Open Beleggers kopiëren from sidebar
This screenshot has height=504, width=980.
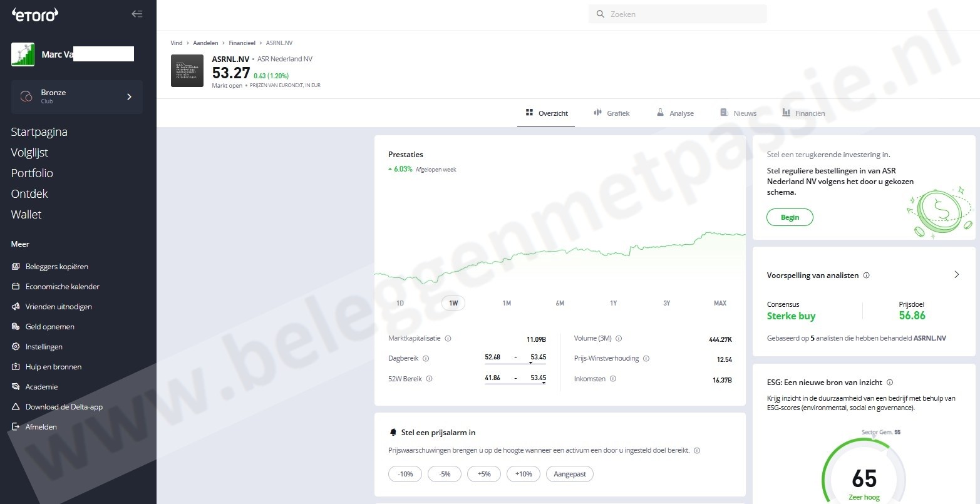[x=56, y=267]
